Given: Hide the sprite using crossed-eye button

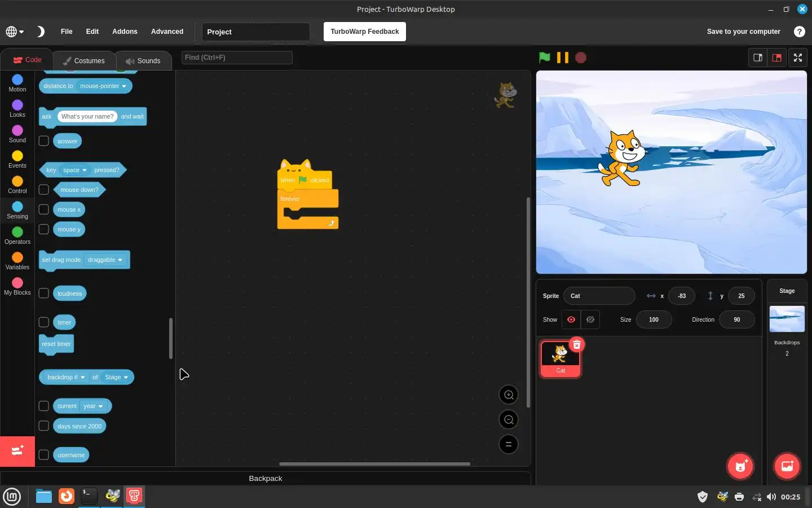Looking at the screenshot, I should coord(590,319).
